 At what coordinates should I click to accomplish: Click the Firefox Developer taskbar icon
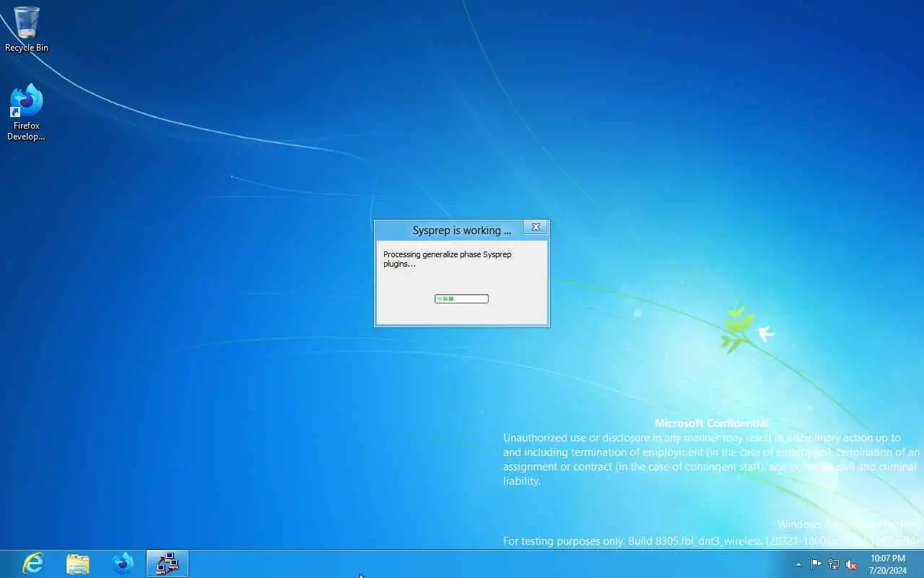(123, 564)
